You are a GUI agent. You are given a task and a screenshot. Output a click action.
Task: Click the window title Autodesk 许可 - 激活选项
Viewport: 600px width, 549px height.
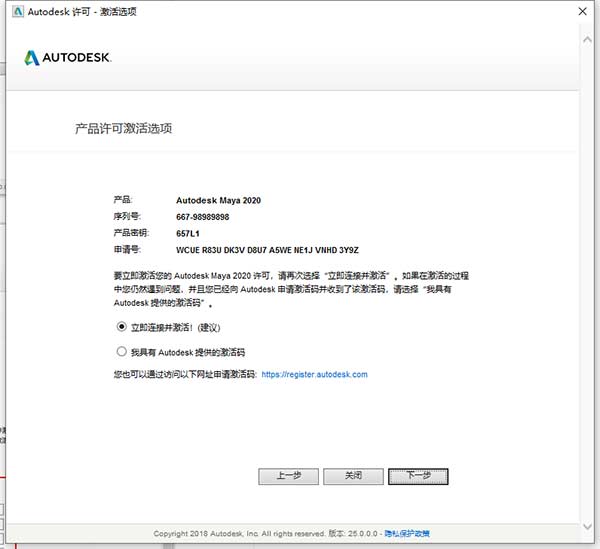82,12
